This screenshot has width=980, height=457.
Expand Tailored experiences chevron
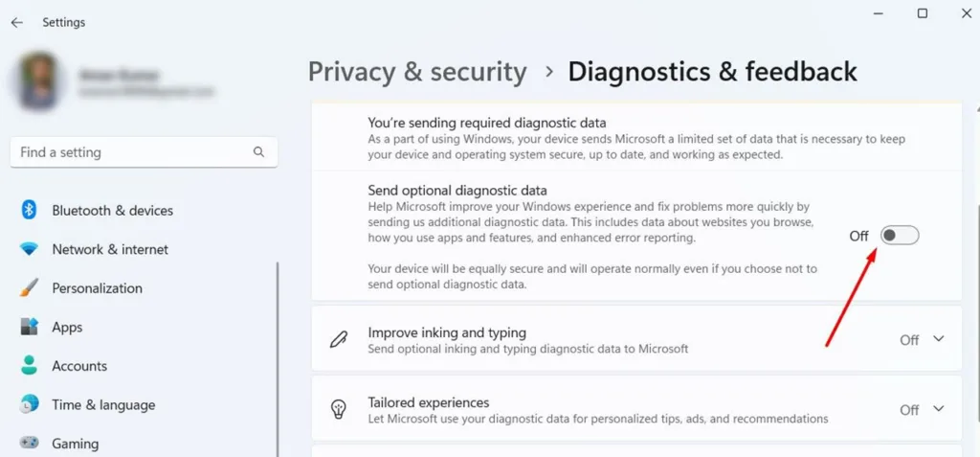(938, 408)
